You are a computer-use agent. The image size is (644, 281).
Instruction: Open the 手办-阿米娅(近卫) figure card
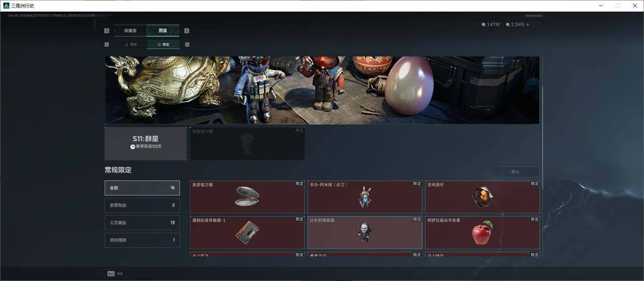pyautogui.click(x=365, y=197)
